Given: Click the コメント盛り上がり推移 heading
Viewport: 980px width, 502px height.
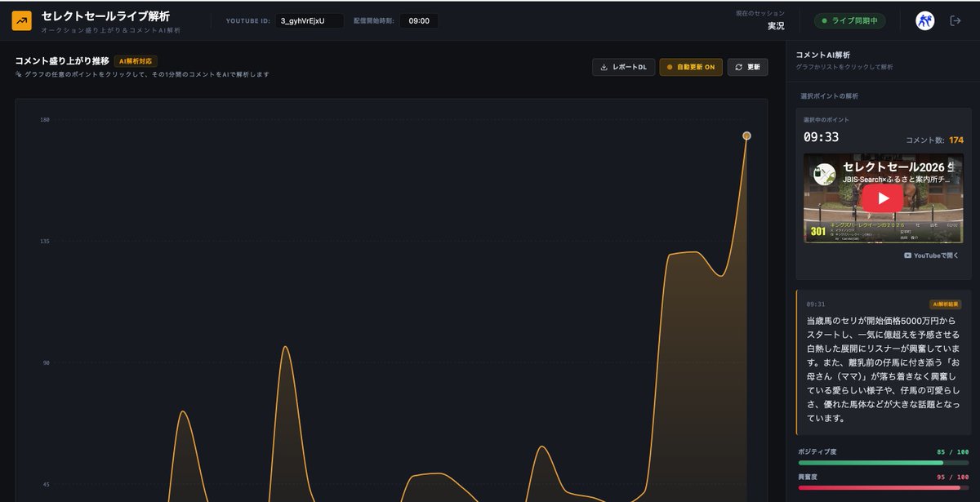Looking at the screenshot, I should point(62,61).
